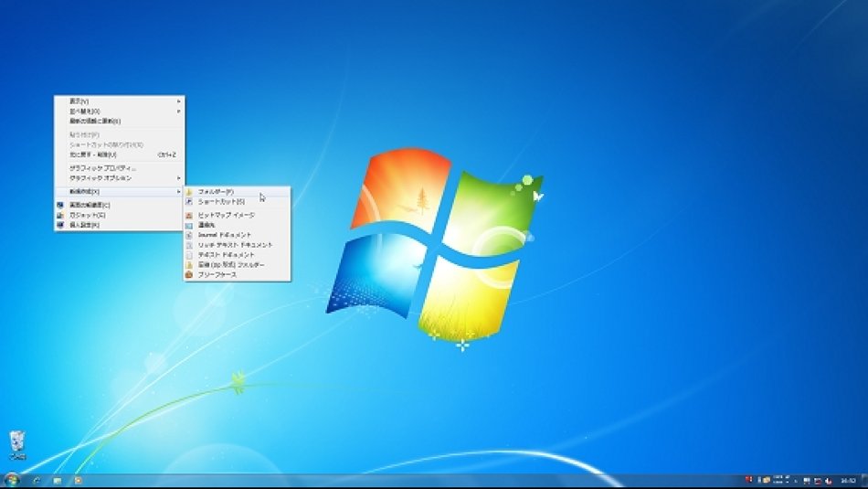This screenshot has height=489, width=868.
Task: Refresh the desktop with 最新の情報に更新(E)
Action: click(119, 122)
